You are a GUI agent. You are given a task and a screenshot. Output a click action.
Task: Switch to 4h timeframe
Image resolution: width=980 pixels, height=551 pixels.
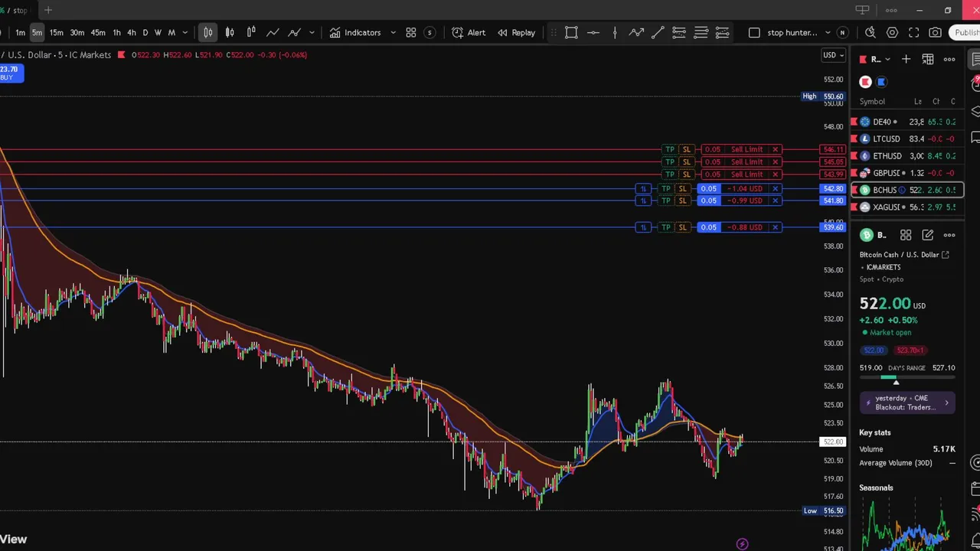point(132,32)
